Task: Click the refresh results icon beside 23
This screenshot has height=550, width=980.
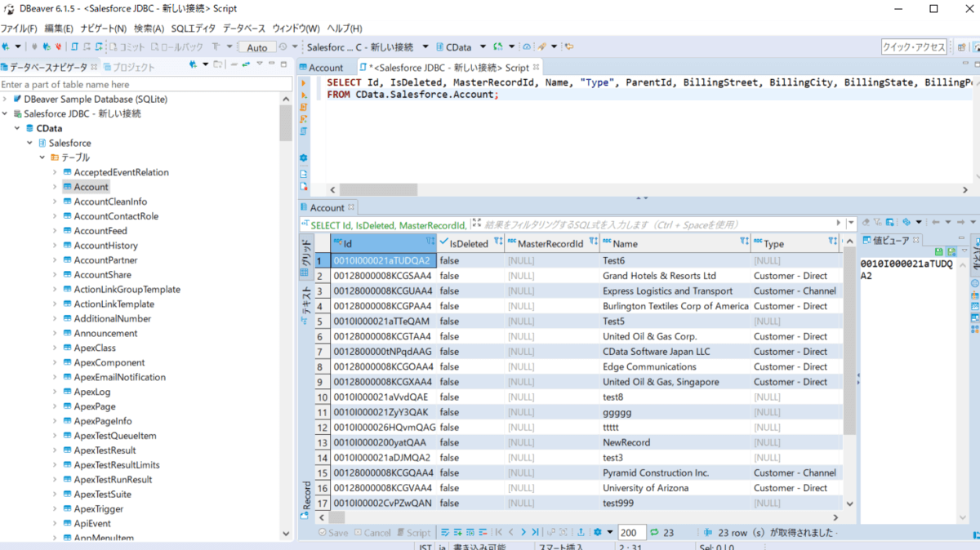Action: pyautogui.click(x=654, y=533)
